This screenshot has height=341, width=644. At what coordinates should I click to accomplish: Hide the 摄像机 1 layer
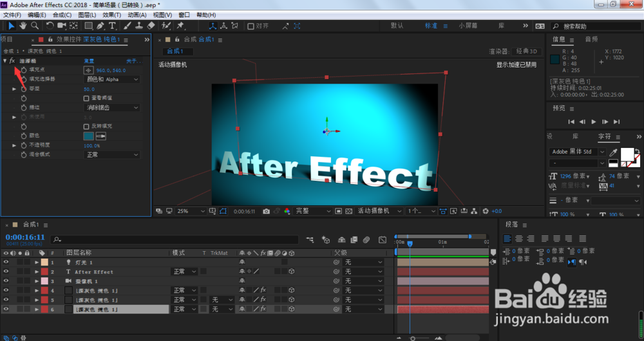(x=6, y=281)
